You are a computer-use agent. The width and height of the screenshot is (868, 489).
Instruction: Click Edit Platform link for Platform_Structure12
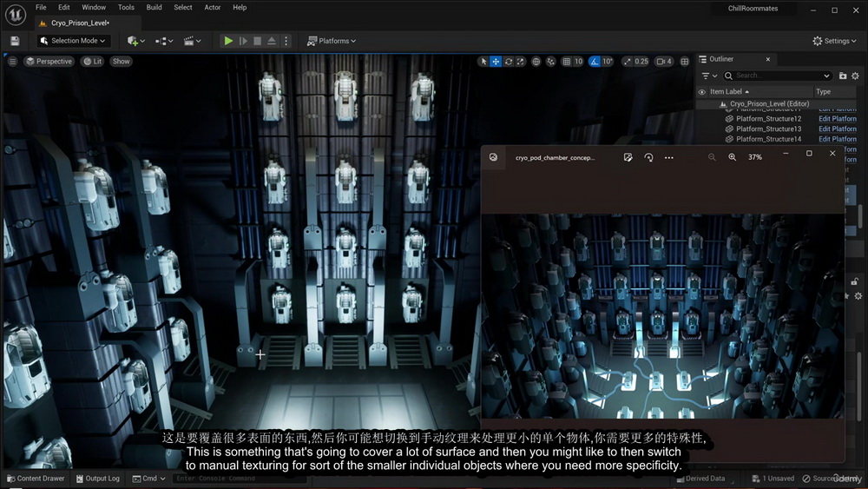(x=838, y=119)
